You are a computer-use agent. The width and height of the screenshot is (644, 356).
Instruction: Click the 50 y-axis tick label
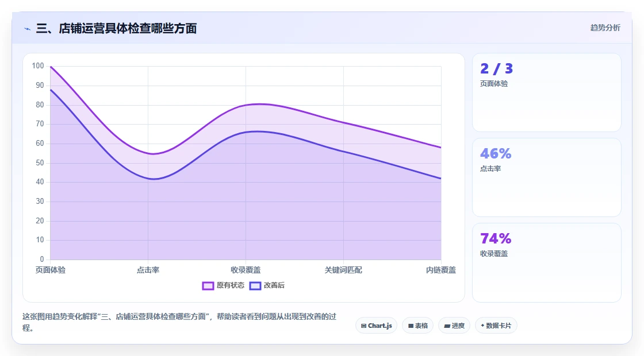click(40, 163)
